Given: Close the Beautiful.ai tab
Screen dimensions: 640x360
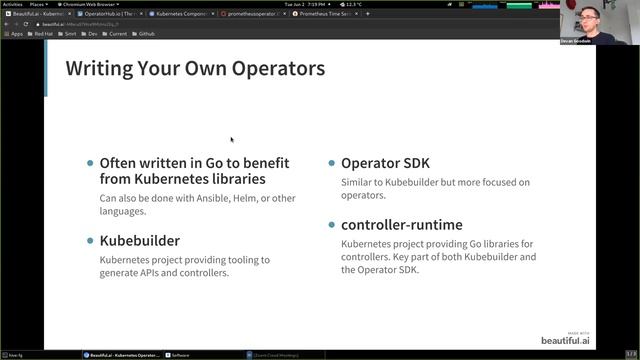Looking at the screenshot, I should [69, 14].
